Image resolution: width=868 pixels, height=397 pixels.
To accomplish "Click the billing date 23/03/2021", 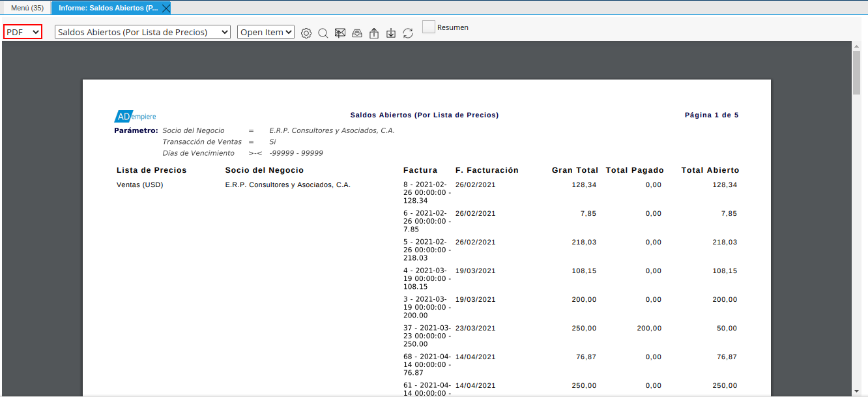I will (x=476, y=329).
